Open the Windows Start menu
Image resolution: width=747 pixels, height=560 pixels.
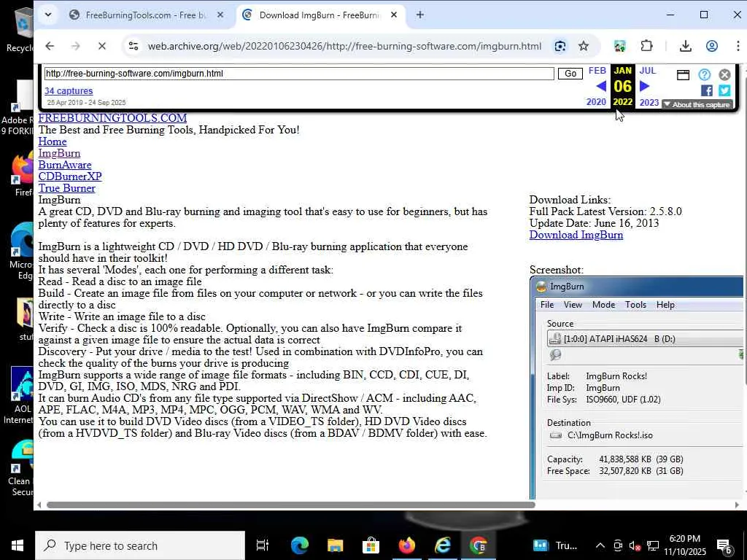18,545
